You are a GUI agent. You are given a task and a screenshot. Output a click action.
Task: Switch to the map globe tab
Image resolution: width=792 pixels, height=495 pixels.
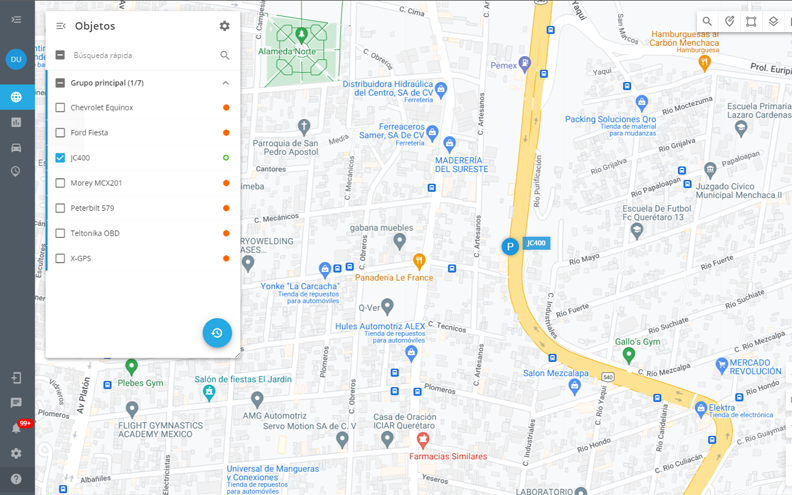coord(16,97)
